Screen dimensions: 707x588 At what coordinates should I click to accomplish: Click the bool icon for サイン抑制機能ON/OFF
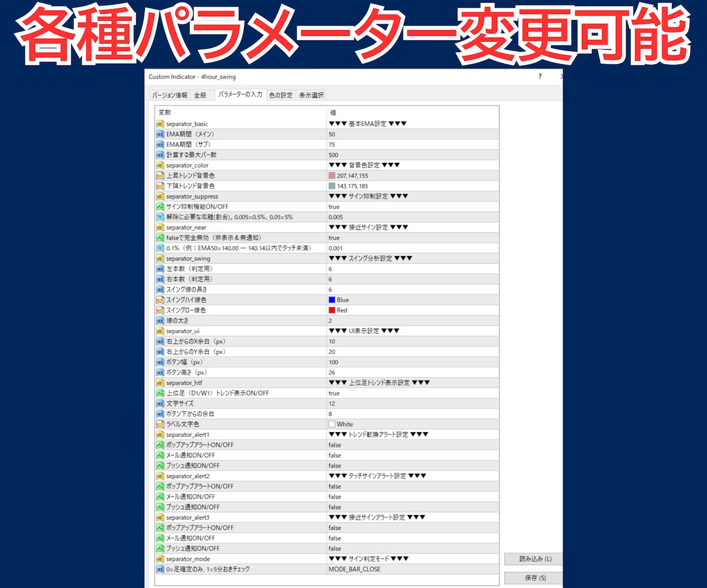tap(160, 207)
